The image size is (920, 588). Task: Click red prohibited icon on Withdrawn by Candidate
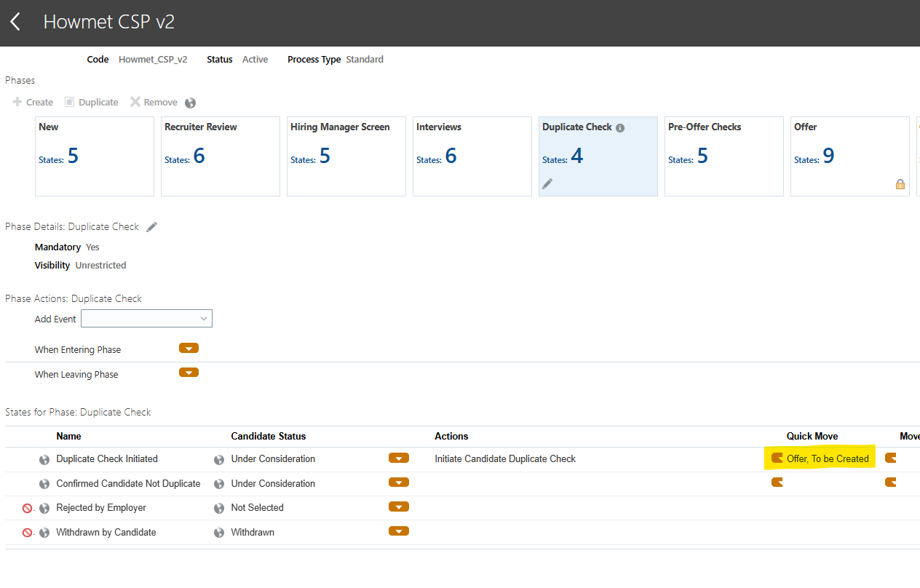click(x=28, y=533)
